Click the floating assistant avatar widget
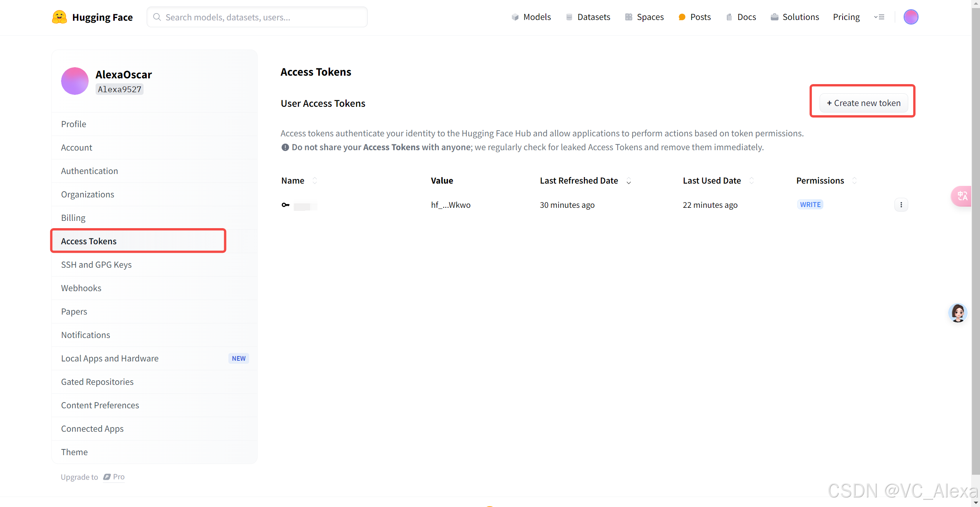 958,313
